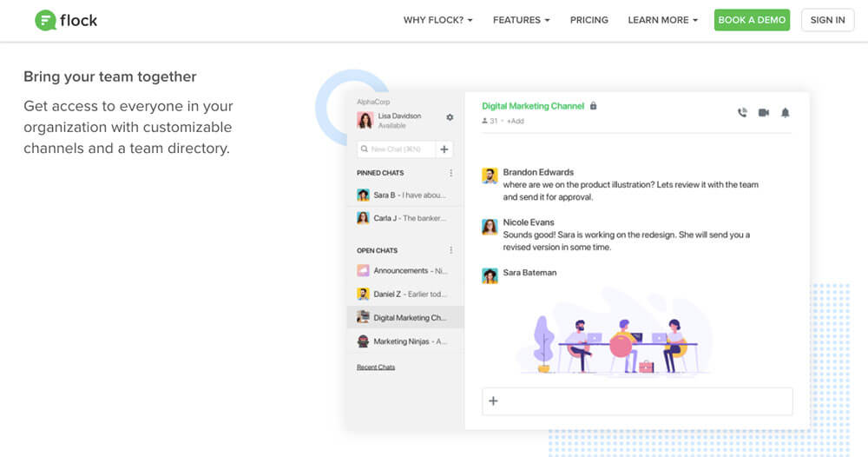Click the AlphaCorp team name

pos(373,102)
